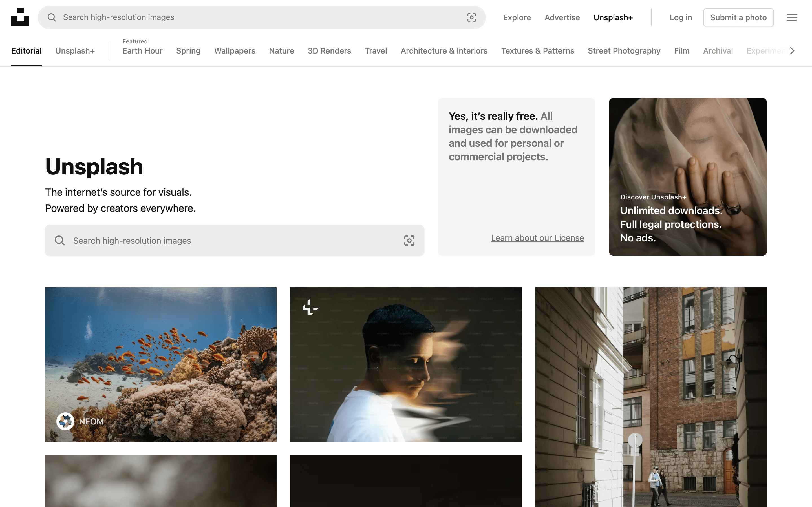812x507 pixels.
Task: Open the Wallpapers category
Action: tap(235, 51)
